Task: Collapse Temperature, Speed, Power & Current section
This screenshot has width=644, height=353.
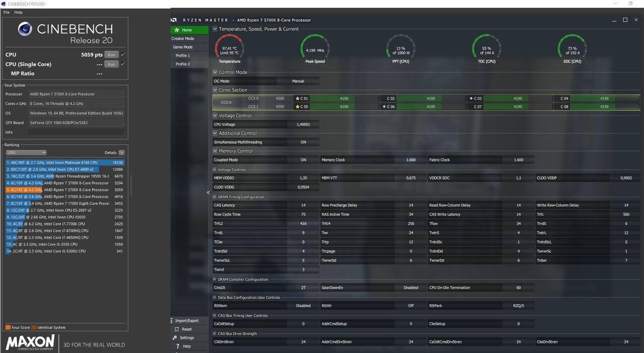Action: click(x=215, y=29)
